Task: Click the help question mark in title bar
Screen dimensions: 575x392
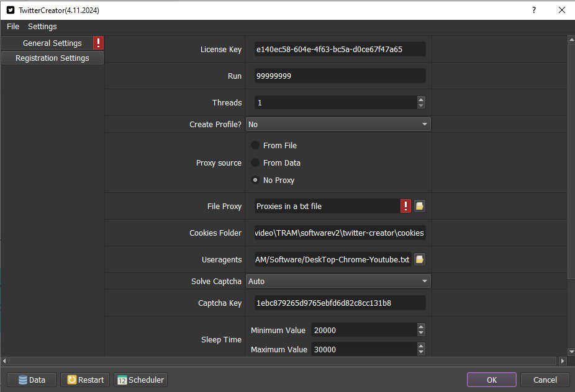Action: pyautogui.click(x=534, y=11)
